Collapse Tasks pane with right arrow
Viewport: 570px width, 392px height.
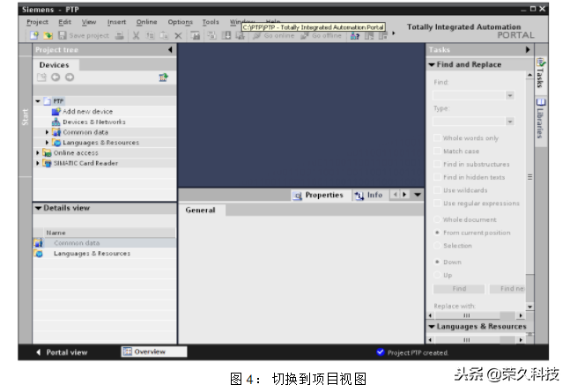528,49
